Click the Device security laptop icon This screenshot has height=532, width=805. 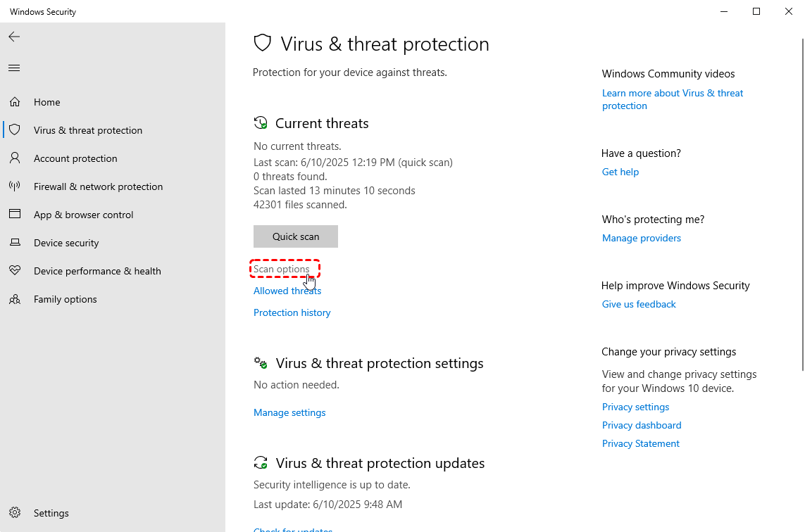(15, 242)
